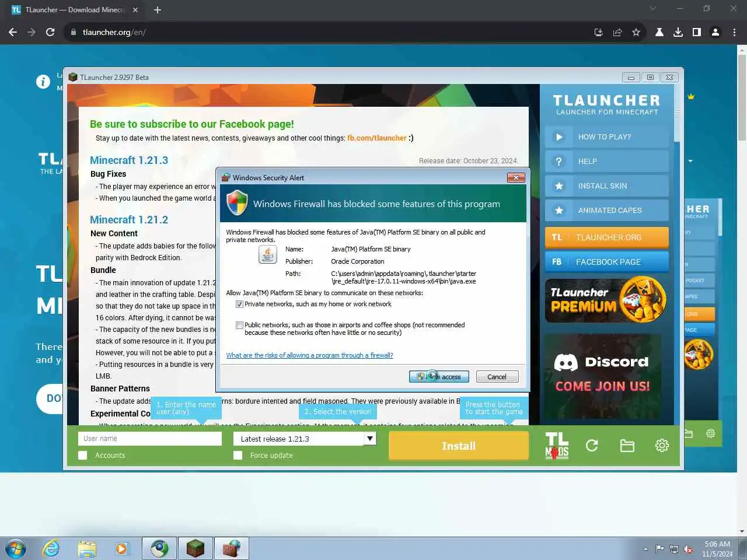Click the refresh icon in TLauncher bottom bar
Viewport: 747px width, 560px height.
(592, 446)
